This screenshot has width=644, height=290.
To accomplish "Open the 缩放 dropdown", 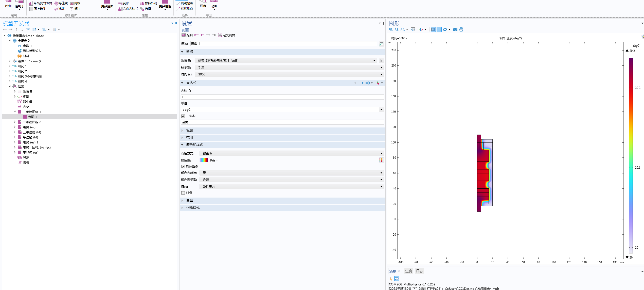I will 292,187.
